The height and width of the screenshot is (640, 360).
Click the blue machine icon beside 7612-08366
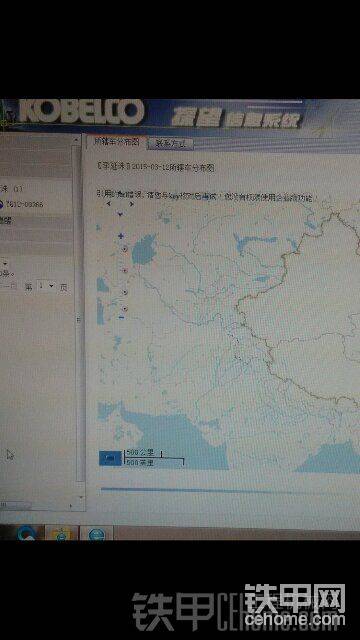click(x=1, y=204)
